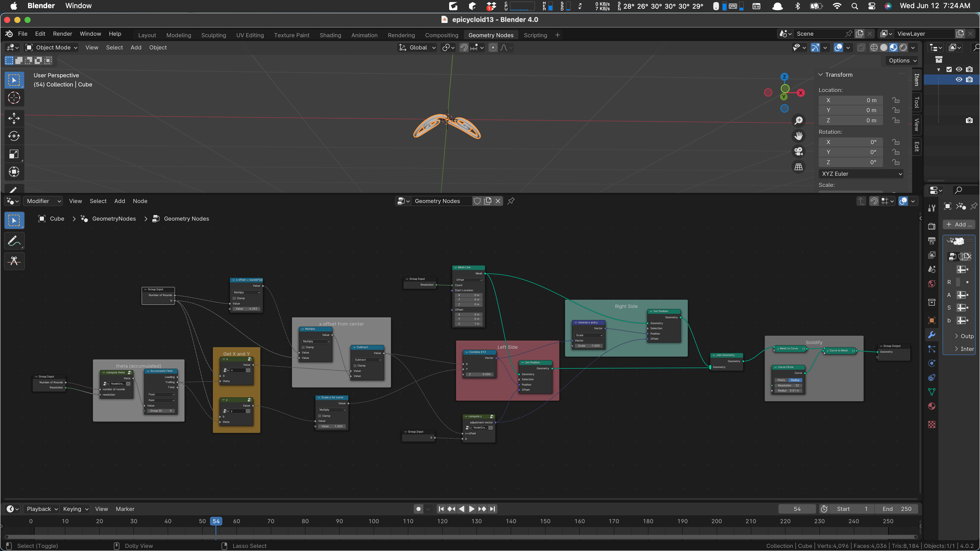Viewport: 980px width, 551px height.
Task: Jump to next keyframe
Action: 482,509
